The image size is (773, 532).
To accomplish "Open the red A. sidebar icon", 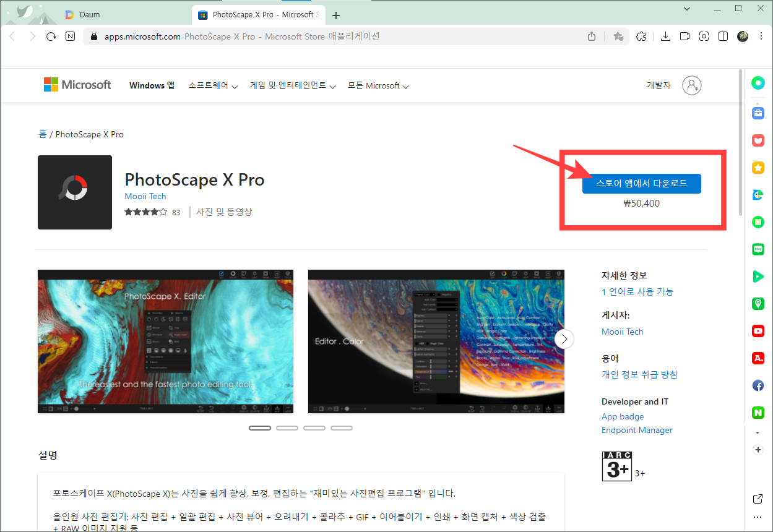I will (758, 358).
